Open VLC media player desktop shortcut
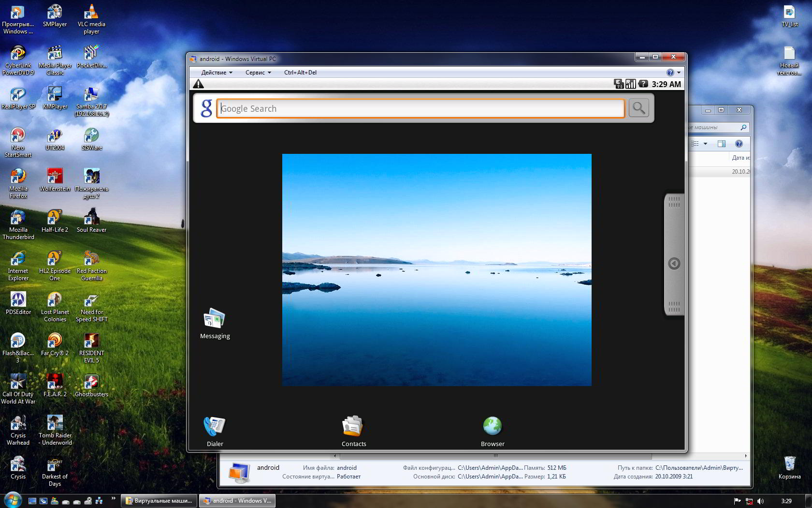 91,19
